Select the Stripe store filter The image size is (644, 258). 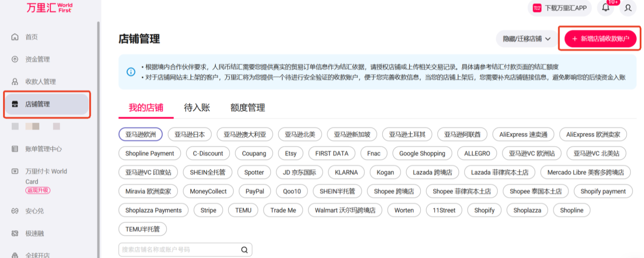tap(208, 210)
